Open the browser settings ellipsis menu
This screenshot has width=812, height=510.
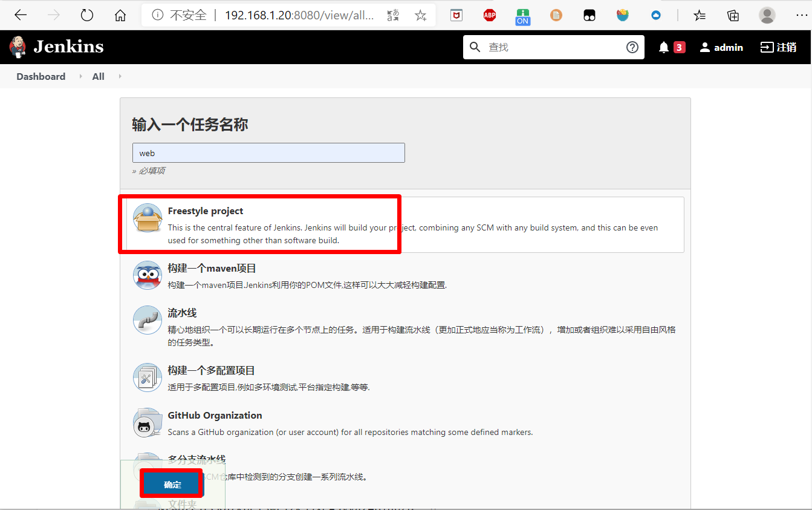801,15
